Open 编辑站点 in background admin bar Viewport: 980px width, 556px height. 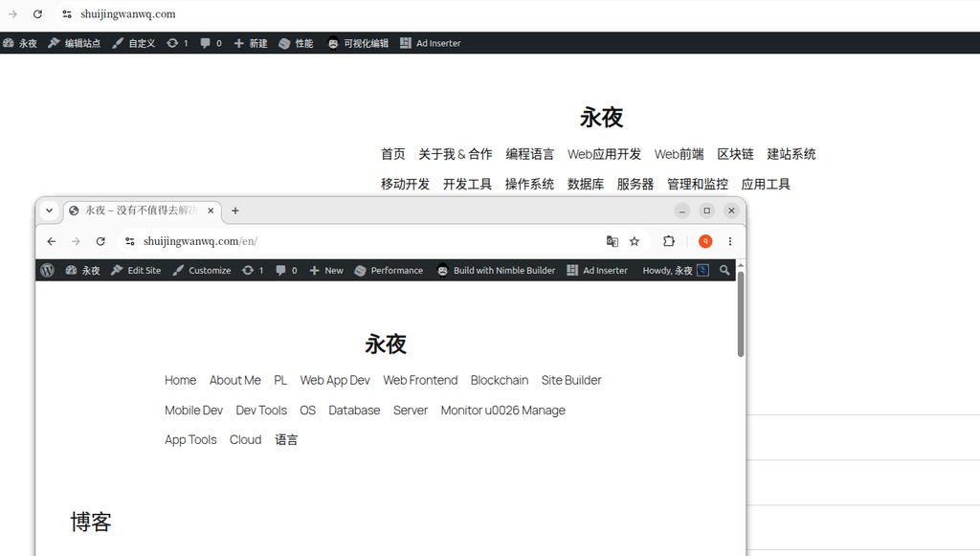coord(75,43)
